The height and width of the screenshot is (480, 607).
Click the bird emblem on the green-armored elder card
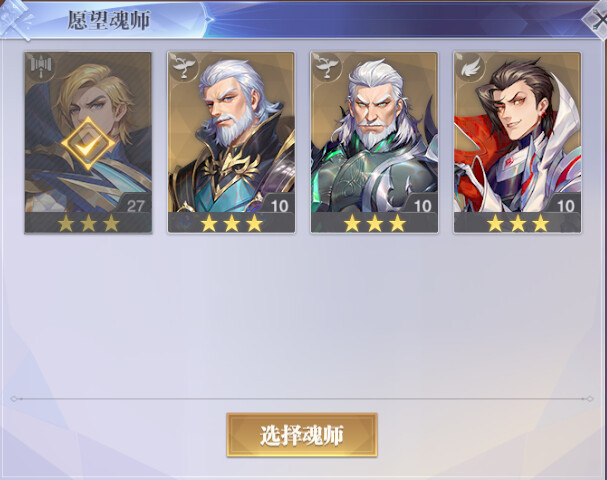(326, 67)
